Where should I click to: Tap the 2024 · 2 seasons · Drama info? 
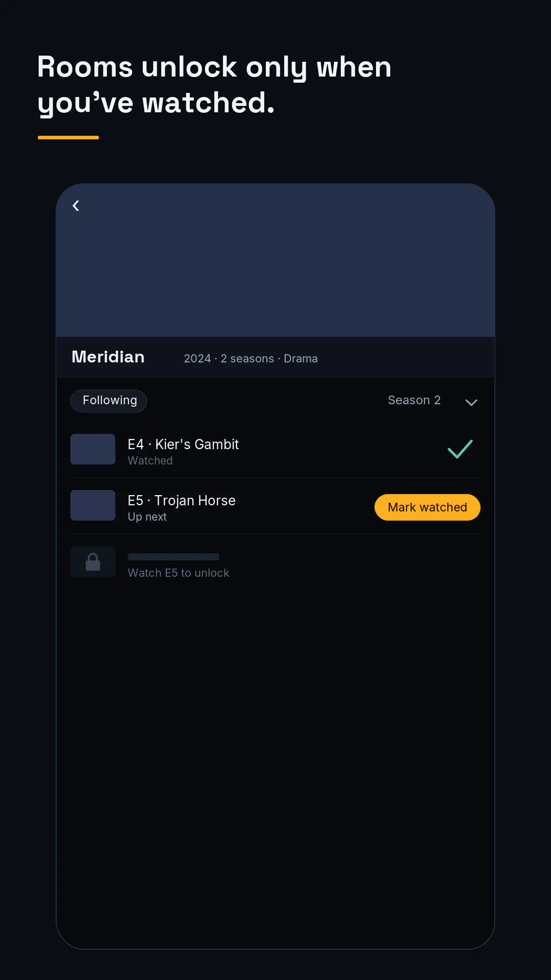tap(251, 358)
